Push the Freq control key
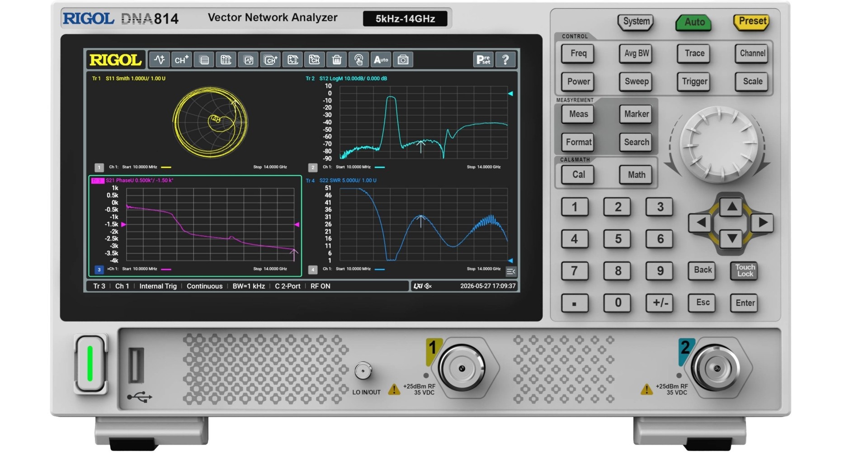 578,53
